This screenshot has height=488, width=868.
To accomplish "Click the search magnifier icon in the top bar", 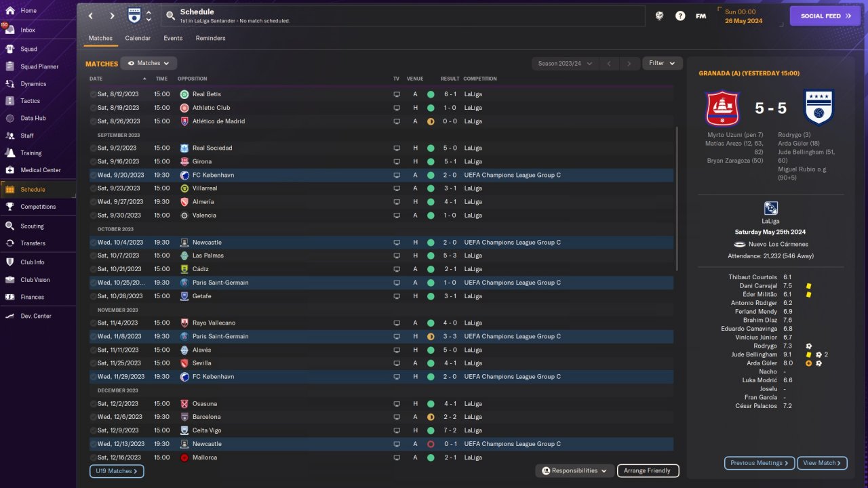I will 171,16.
